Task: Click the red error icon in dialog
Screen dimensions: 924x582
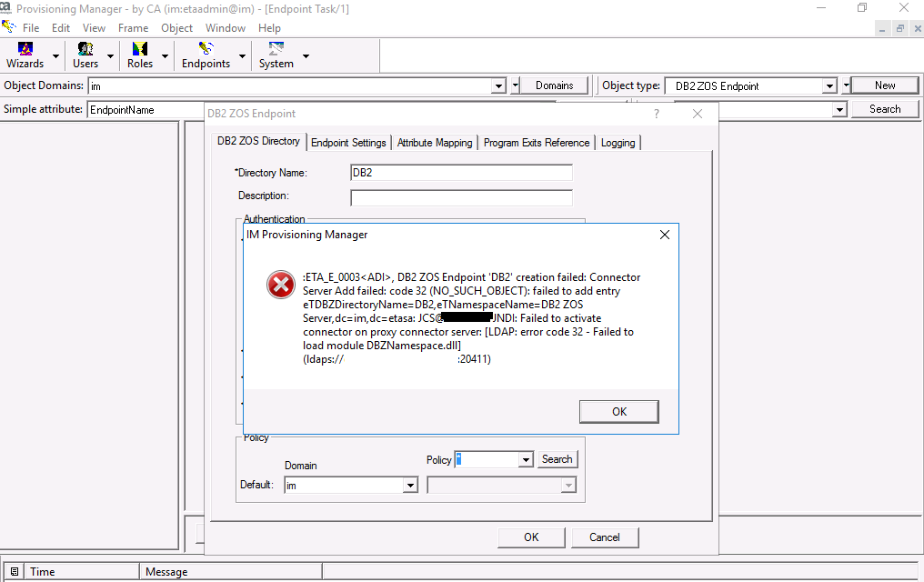Action: (280, 285)
